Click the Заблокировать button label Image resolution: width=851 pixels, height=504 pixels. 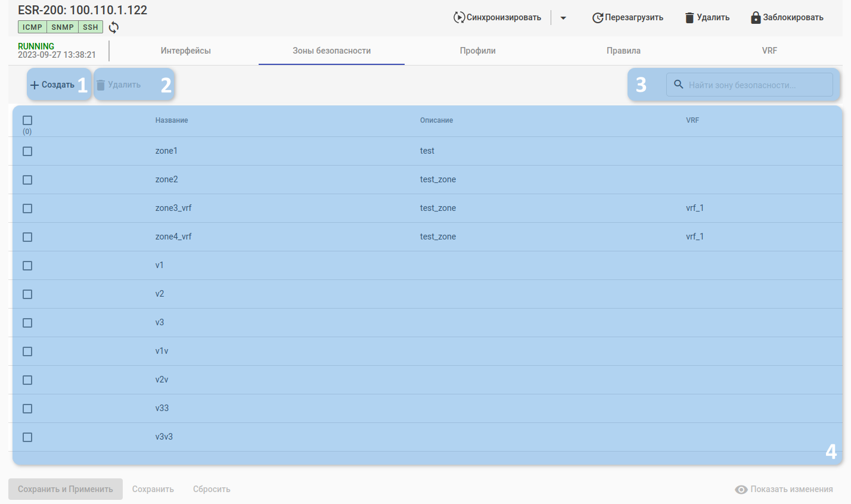click(x=793, y=18)
